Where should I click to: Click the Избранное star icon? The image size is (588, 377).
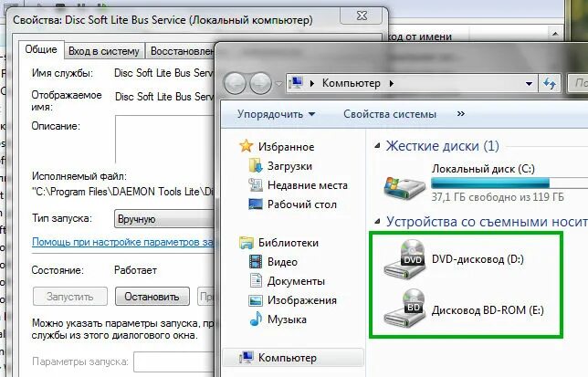(246, 146)
